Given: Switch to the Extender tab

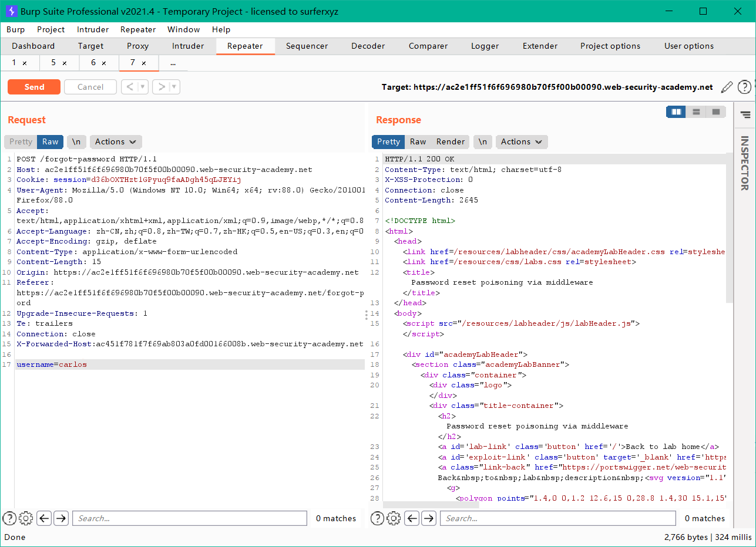Looking at the screenshot, I should (540, 46).
